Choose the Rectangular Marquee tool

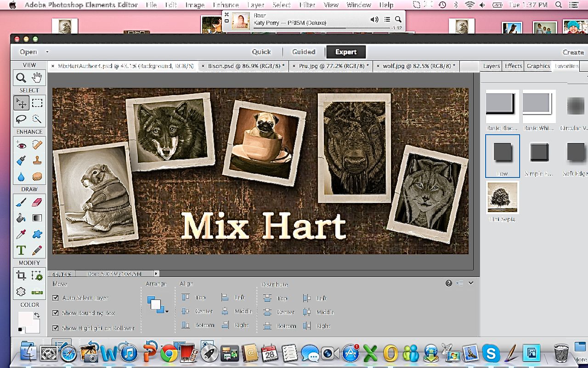[37, 103]
